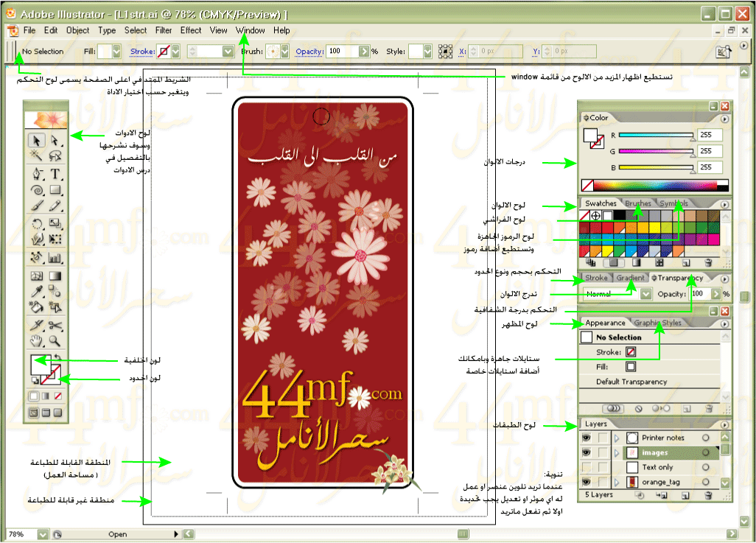Select the Pen tool
This screenshot has height=543, width=756.
pos(37,174)
